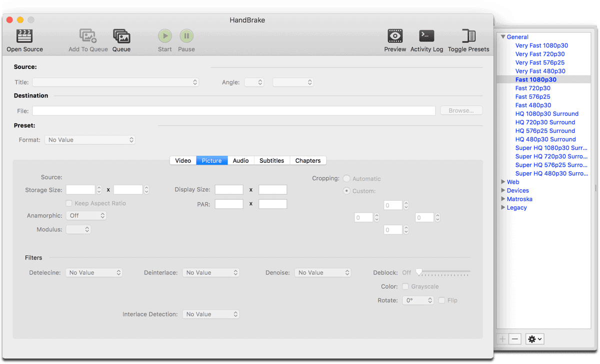Switch to the Subtitles tab
Image resolution: width=600 pixels, height=364 pixels.
tap(271, 160)
